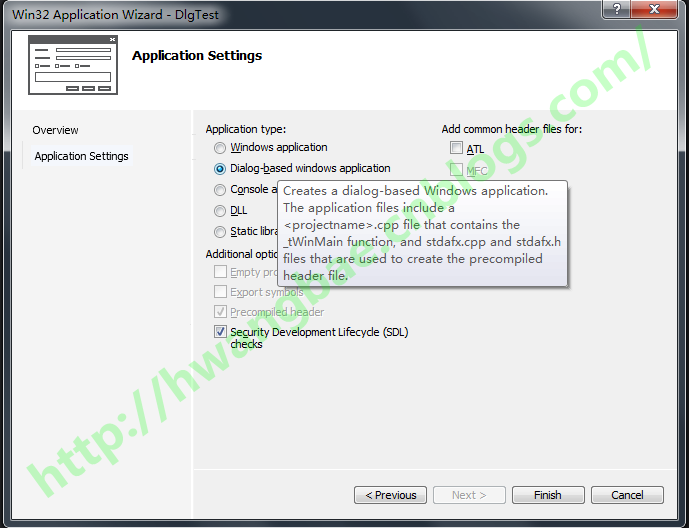Image resolution: width=689 pixels, height=528 pixels.
Task: Go back with the Previous button
Action: (x=390, y=495)
